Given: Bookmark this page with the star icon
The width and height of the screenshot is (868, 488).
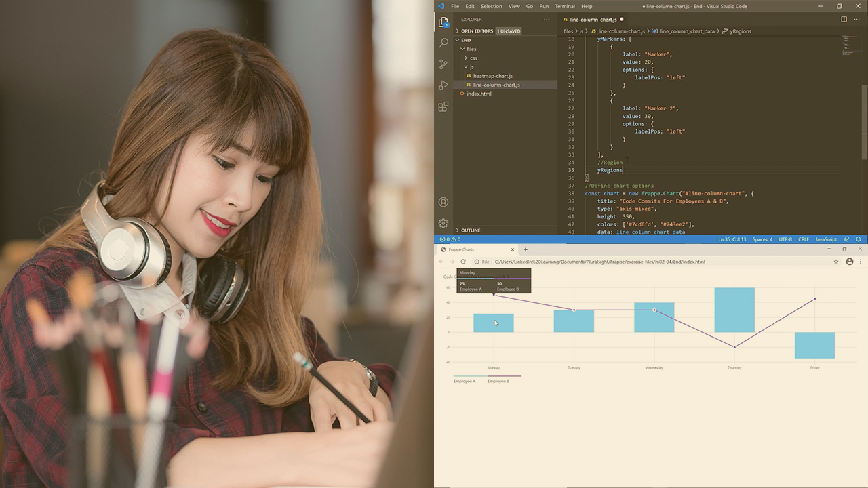Looking at the screenshot, I should [836, 262].
